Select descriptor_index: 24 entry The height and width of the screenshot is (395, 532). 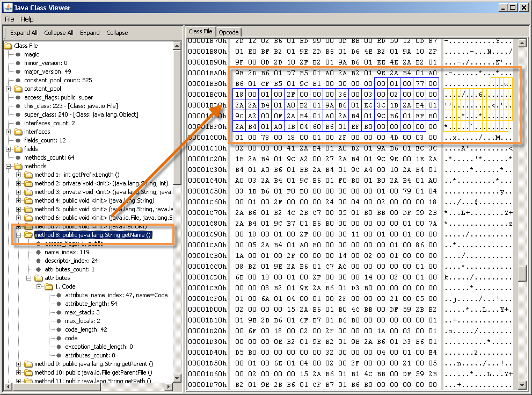(x=71, y=261)
